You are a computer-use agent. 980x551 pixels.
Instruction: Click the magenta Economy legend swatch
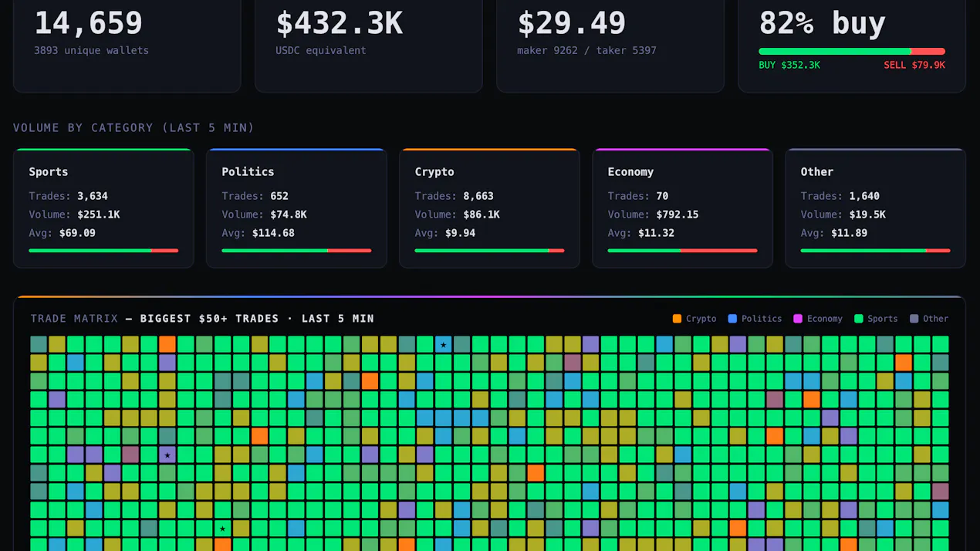(798, 319)
